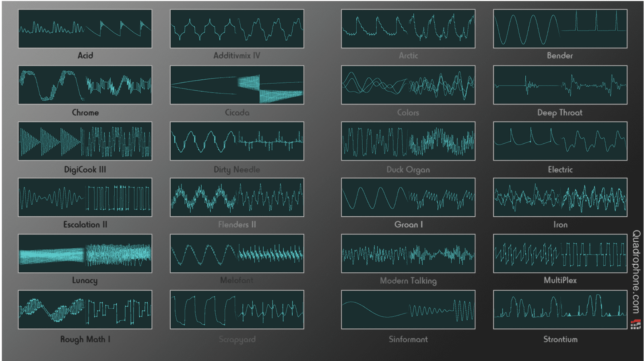Viewport: 644px width, 361px height.
Task: Select the DigiCook III waveform
Action: pyautogui.click(x=85, y=141)
